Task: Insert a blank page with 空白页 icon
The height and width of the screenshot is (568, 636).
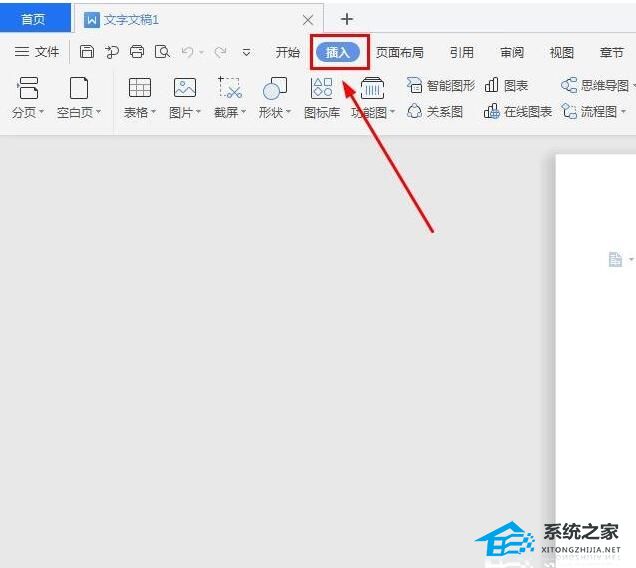Action: [x=79, y=88]
